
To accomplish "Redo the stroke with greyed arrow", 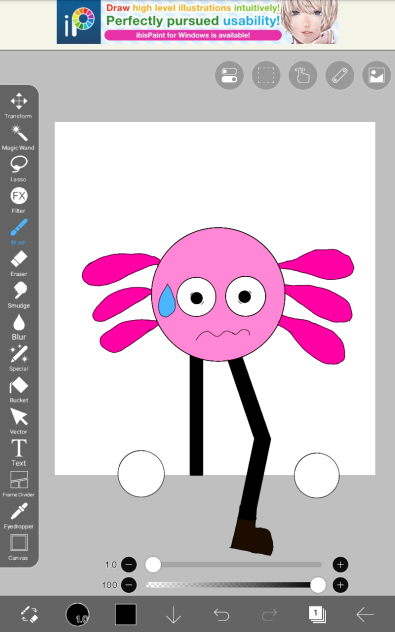I will (269, 615).
